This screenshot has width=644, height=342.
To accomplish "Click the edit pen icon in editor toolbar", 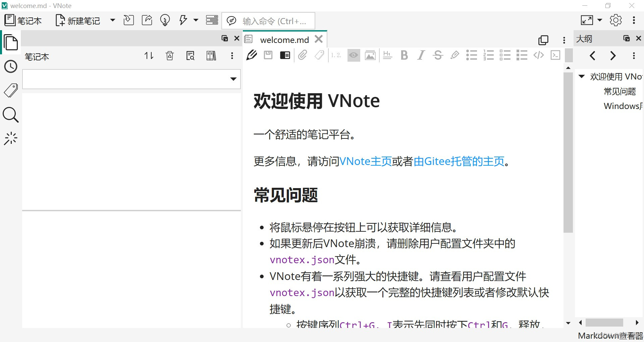I will 252,55.
